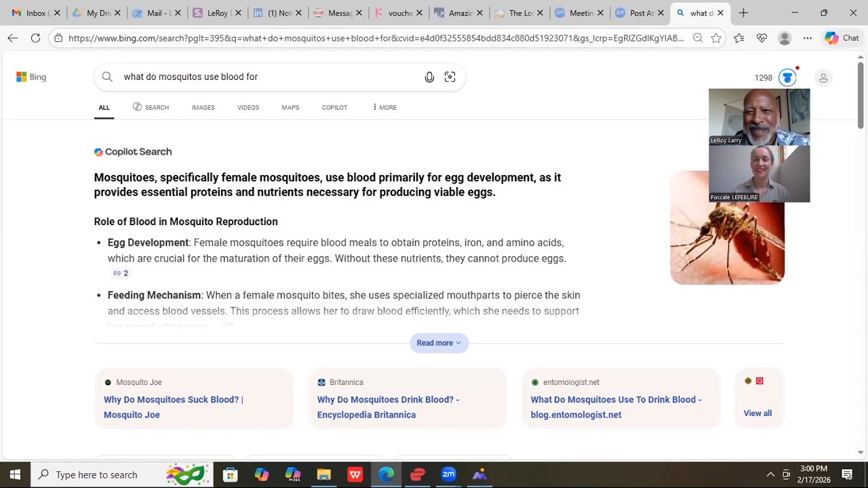Image resolution: width=868 pixels, height=488 pixels.
Task: Open notification center icon
Action: (x=847, y=474)
